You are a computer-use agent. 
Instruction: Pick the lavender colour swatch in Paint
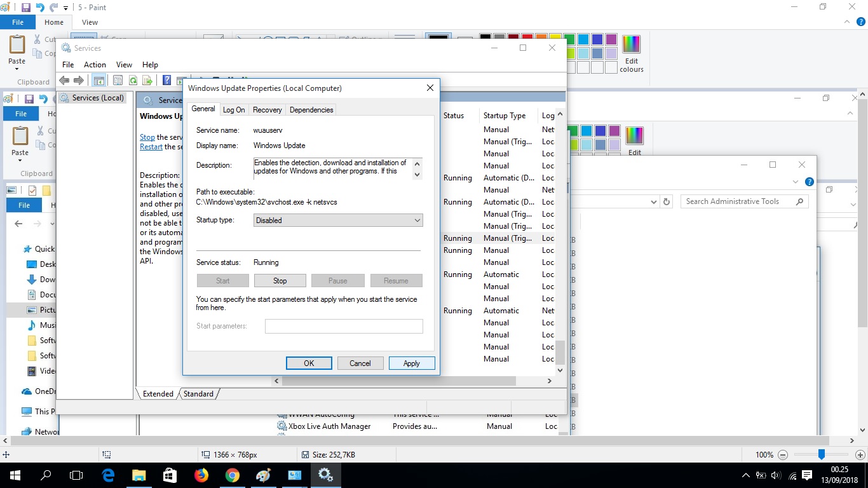click(x=611, y=53)
